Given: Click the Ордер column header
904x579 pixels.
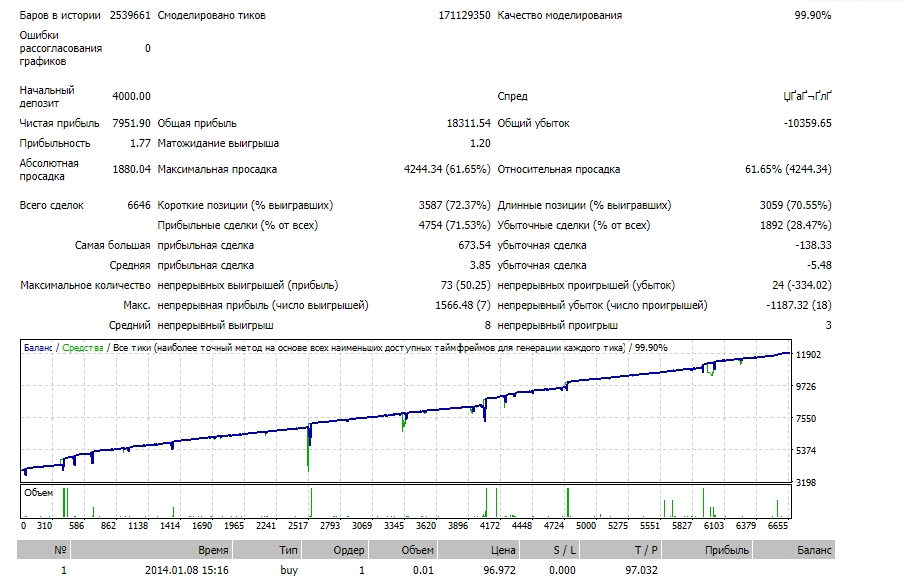Looking at the screenshot, I should pyautogui.click(x=334, y=550).
